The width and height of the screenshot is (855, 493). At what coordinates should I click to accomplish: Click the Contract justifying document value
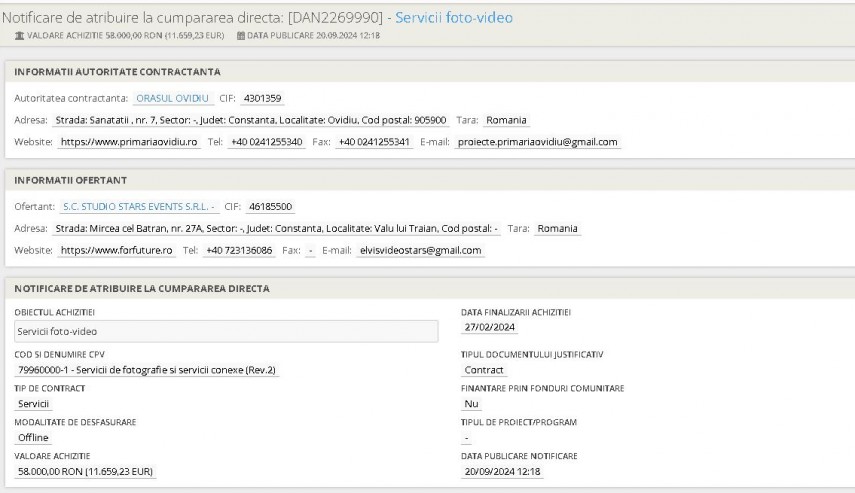tap(484, 370)
